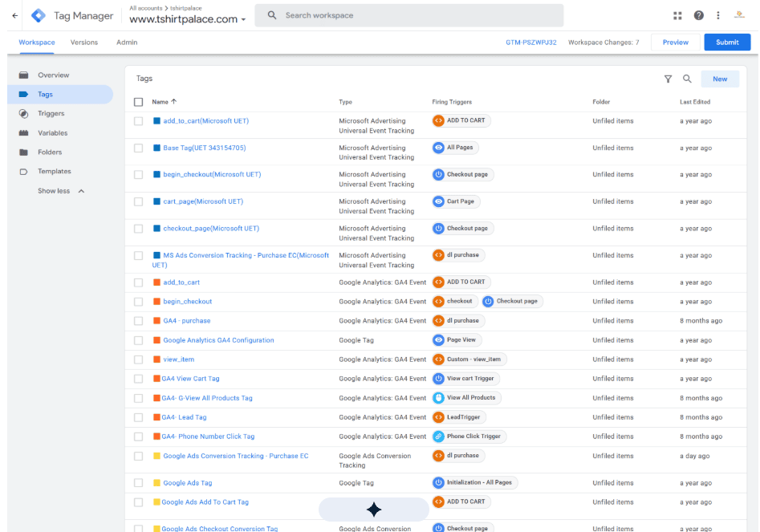Screen dimensions: 760x532
Task: Open the Google Analytics GA4 Configuration tag
Action: (x=218, y=340)
